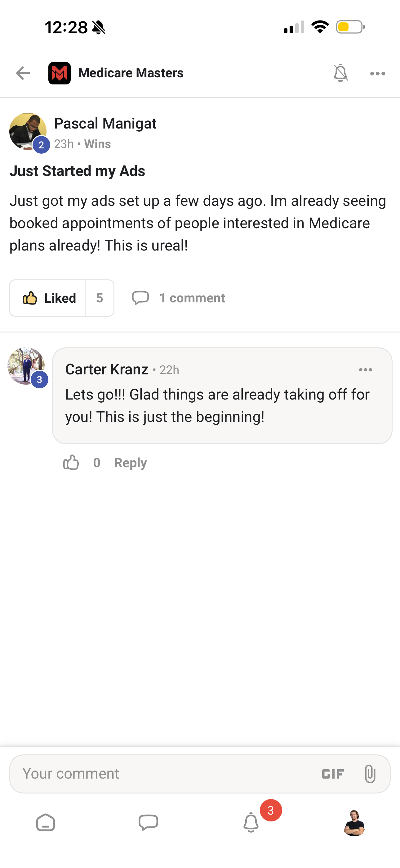Open Pascal Manigat's profile photo
The width and height of the screenshot is (400, 868).
point(28,131)
